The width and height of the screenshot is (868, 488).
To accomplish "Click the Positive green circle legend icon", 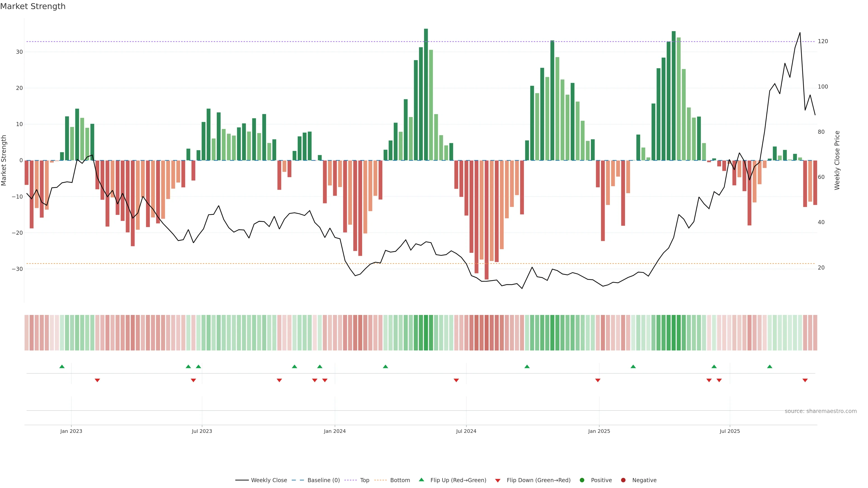I will tap(582, 480).
